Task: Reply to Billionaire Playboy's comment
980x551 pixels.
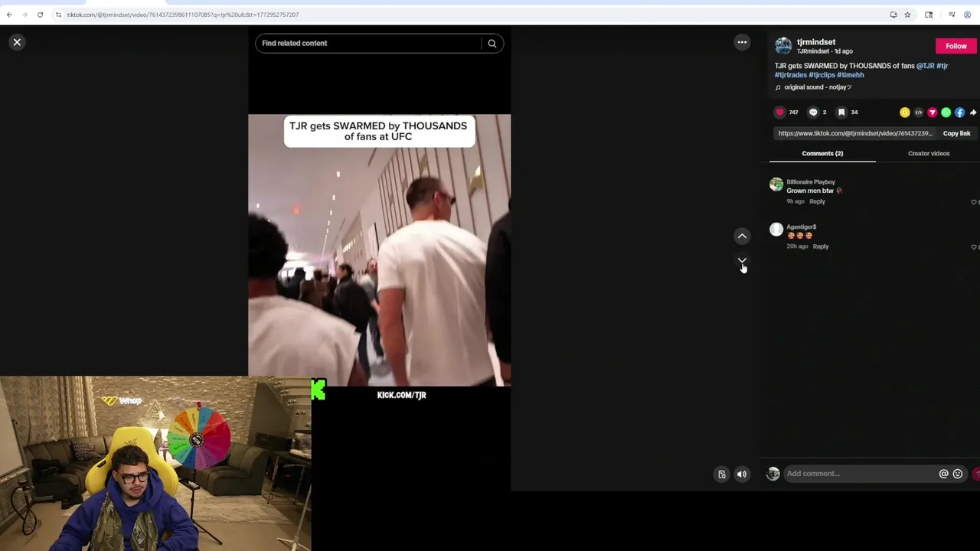Action: pyautogui.click(x=817, y=201)
